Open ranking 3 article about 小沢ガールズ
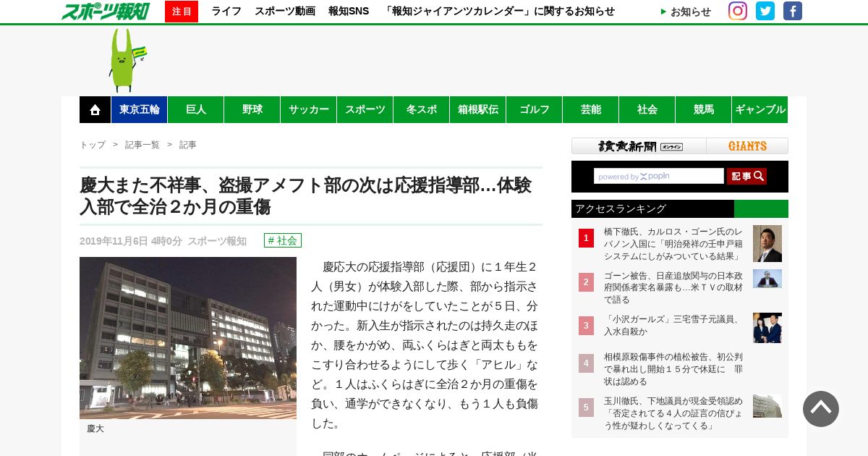The image size is (868, 456). 672,325
